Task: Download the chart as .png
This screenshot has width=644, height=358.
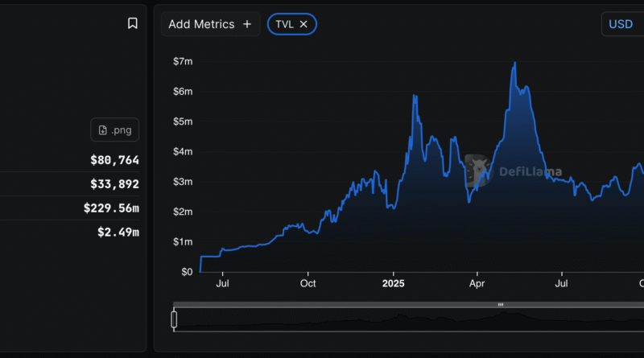Action: (115, 130)
